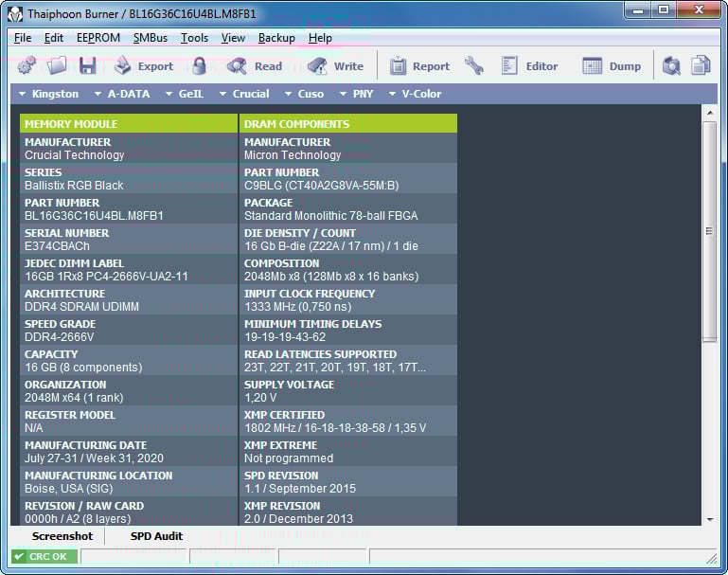
Task: Click the magnifier search icon in toolbar
Action: pos(671,66)
